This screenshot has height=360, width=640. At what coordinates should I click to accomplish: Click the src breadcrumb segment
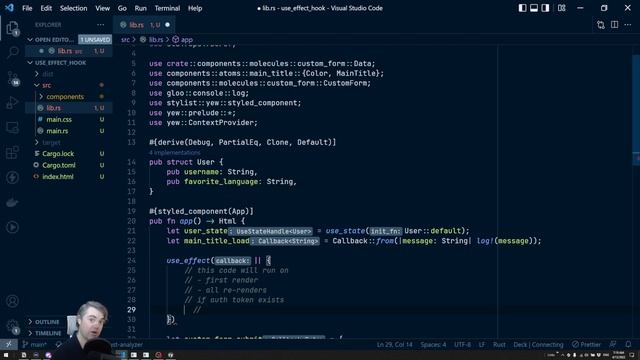tap(125, 40)
